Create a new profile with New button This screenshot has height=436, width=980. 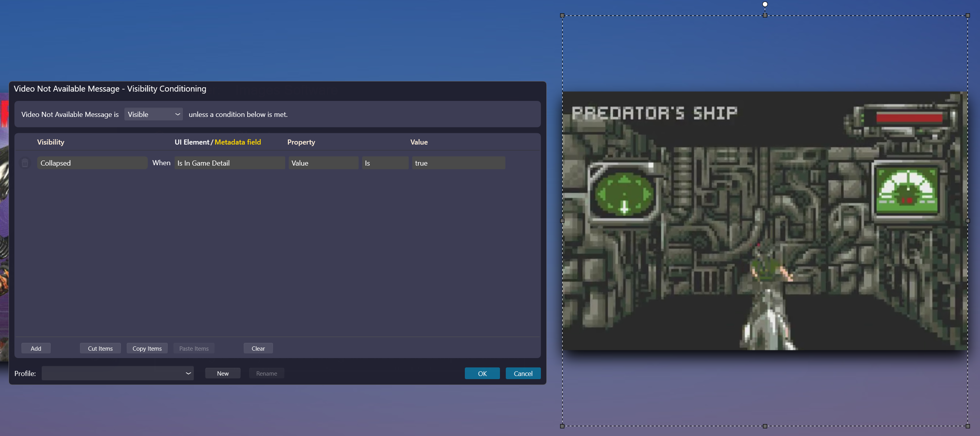coord(223,373)
